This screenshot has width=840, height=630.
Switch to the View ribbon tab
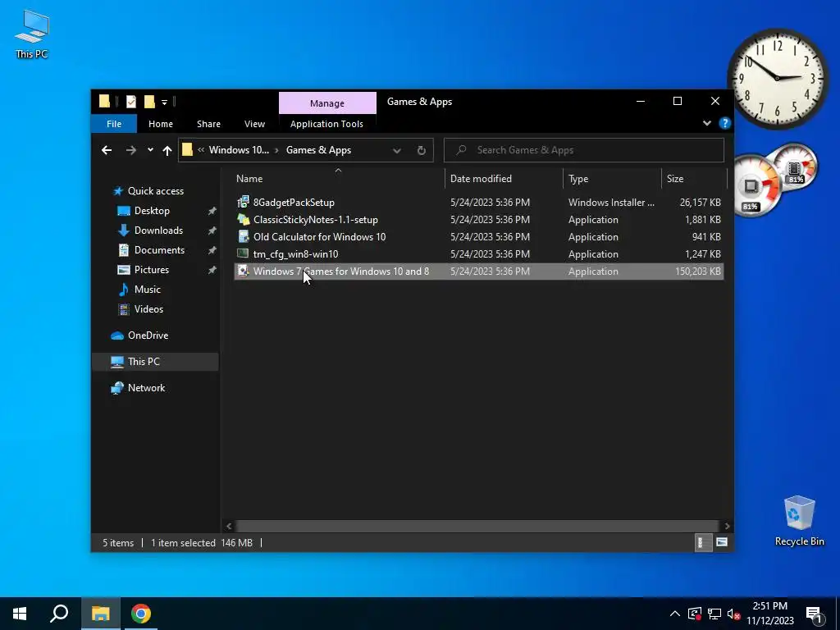[x=254, y=124]
